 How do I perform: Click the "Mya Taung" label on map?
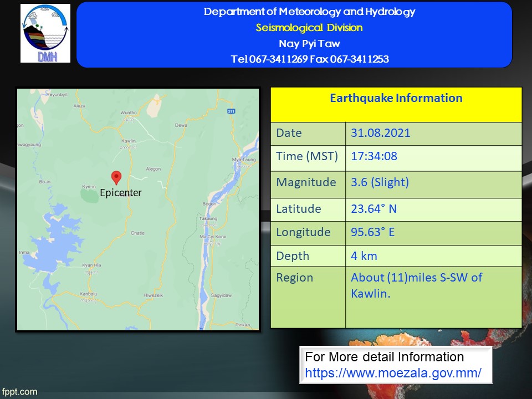[244, 160]
